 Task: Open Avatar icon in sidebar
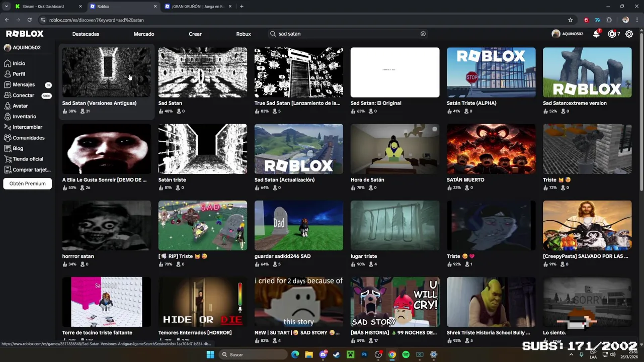[x=7, y=106]
